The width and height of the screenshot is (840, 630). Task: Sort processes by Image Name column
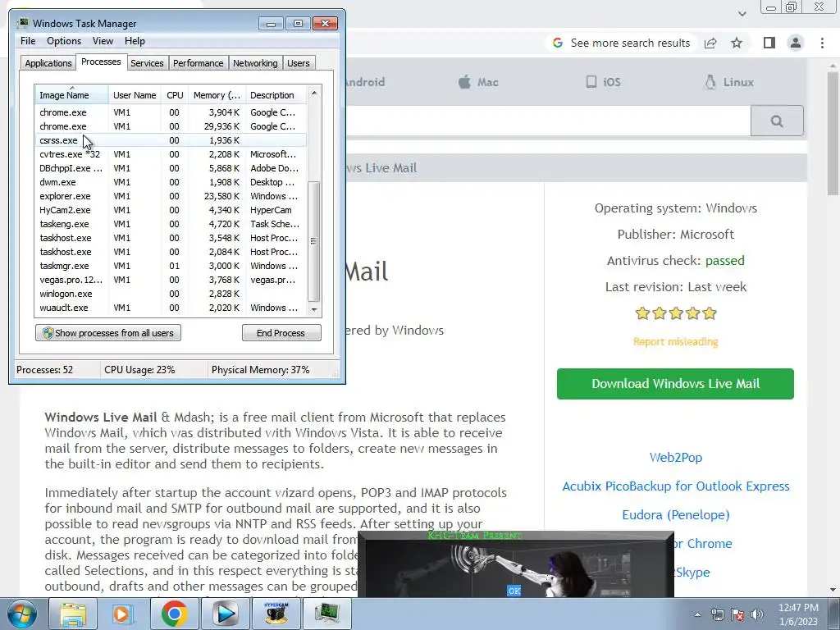click(72, 95)
